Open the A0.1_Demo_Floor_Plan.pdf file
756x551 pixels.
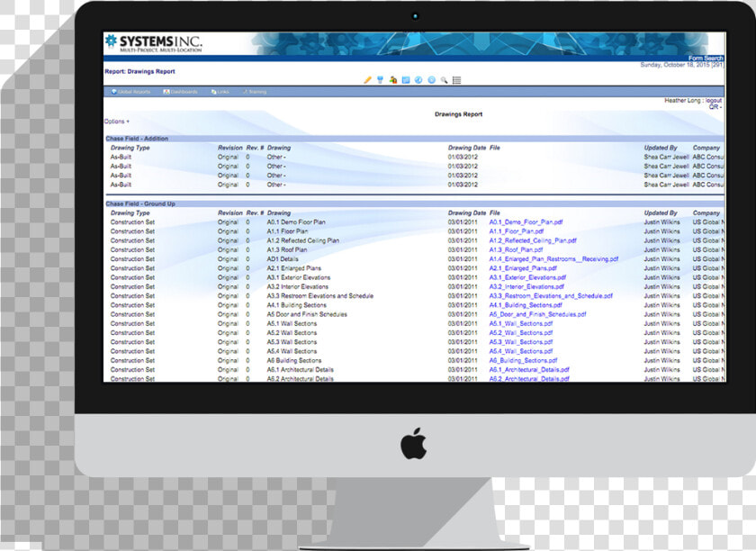pos(526,222)
